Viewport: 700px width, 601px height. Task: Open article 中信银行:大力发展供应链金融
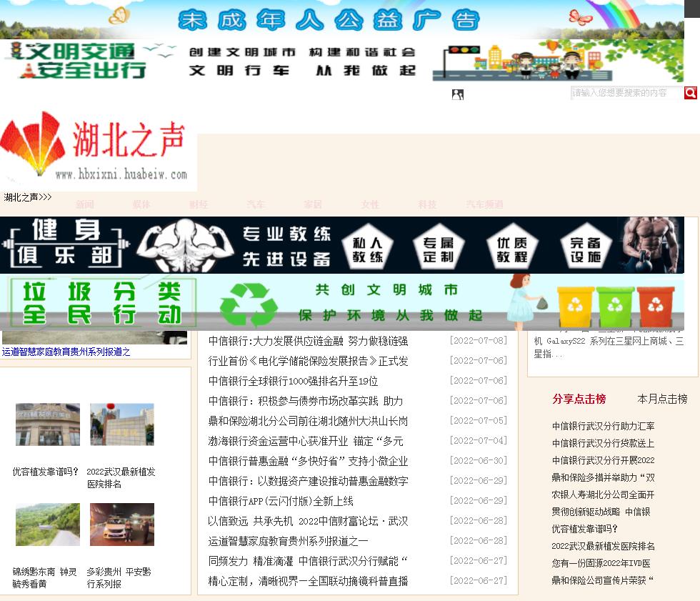coord(308,341)
